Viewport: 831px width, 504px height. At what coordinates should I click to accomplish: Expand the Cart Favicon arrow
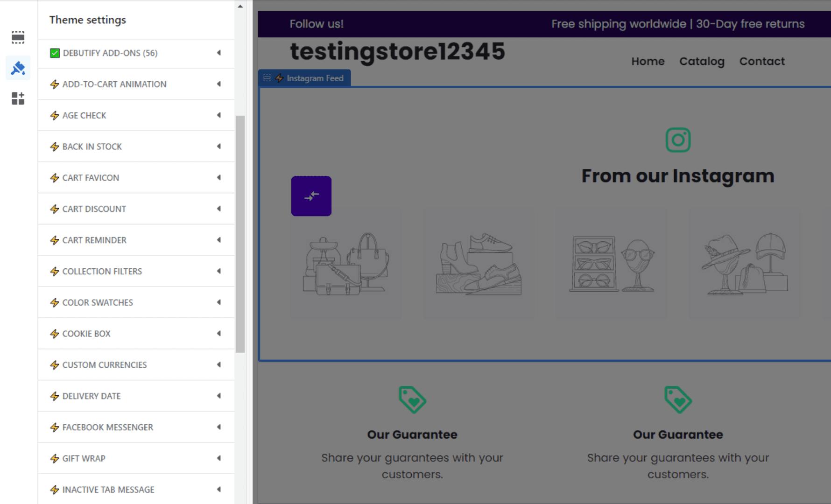218,177
